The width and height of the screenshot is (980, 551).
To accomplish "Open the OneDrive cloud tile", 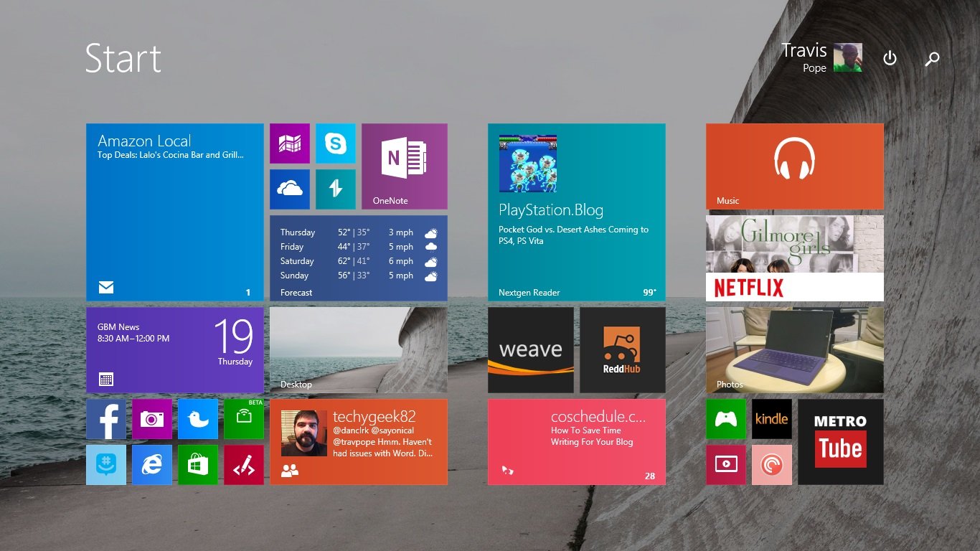I will (x=290, y=189).
